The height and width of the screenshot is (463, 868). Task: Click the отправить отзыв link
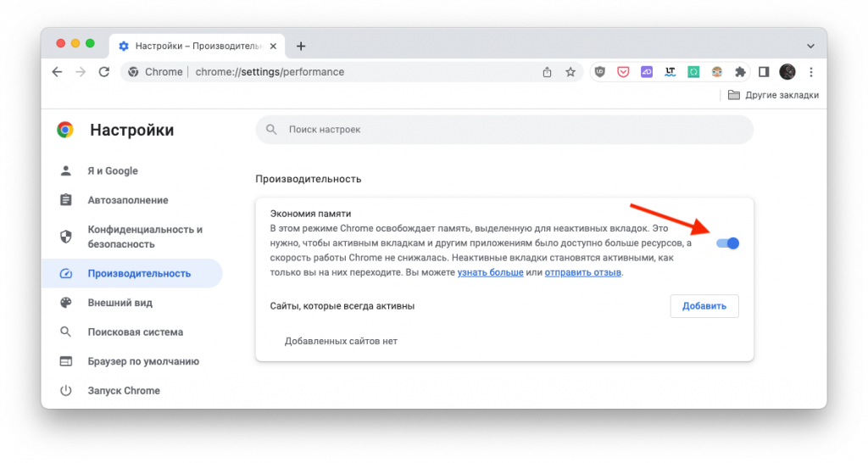[x=583, y=273]
